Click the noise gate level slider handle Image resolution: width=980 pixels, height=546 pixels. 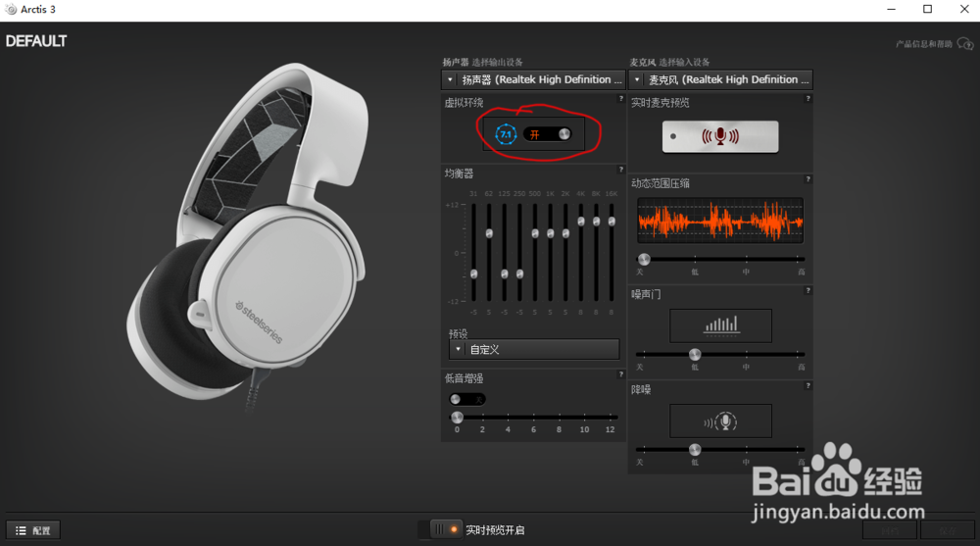point(695,355)
